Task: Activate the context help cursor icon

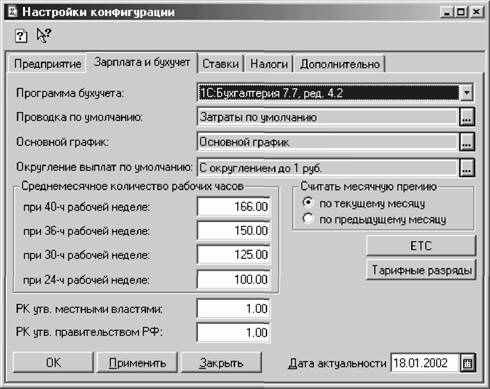Action: (x=43, y=35)
